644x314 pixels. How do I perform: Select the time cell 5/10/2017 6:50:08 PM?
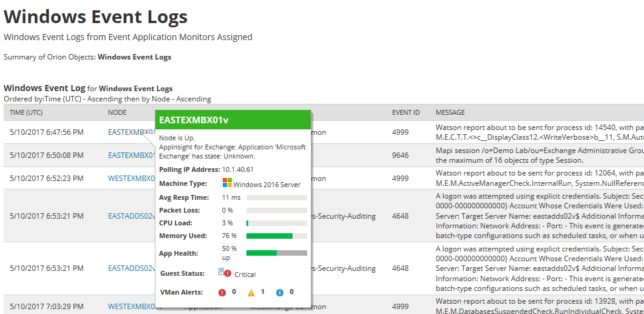(x=47, y=155)
